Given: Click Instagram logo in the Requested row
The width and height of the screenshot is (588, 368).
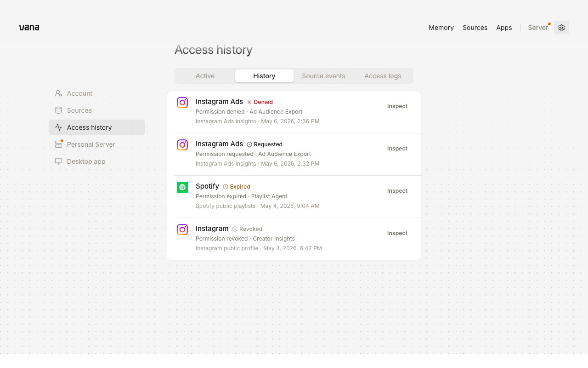Looking at the screenshot, I should pos(182,145).
